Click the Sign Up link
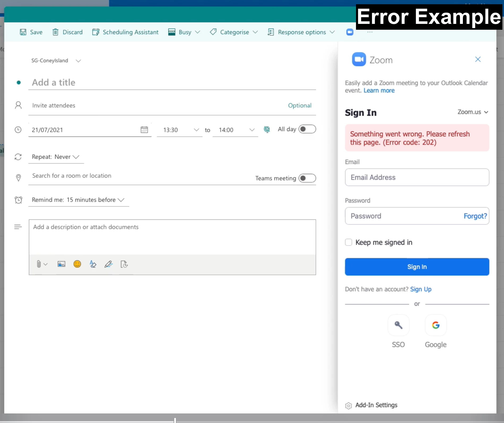Viewport: 504px width, 423px height. click(x=421, y=289)
